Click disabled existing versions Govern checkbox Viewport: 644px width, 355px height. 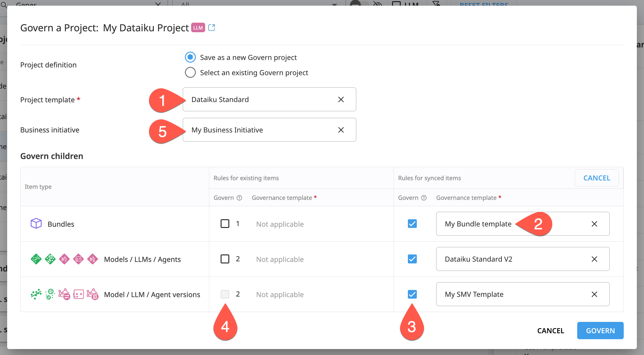[x=225, y=294]
